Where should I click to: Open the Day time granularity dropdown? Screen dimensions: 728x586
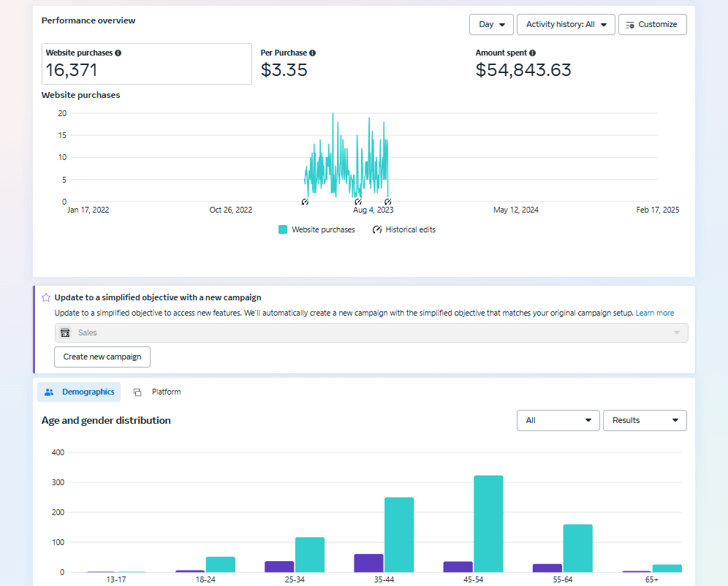[491, 24]
